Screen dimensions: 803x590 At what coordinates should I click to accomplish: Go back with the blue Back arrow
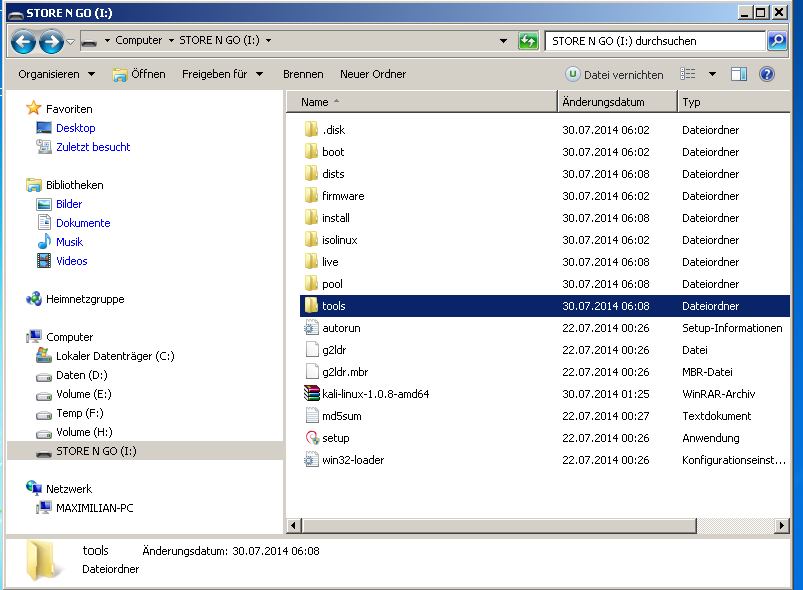(24, 41)
